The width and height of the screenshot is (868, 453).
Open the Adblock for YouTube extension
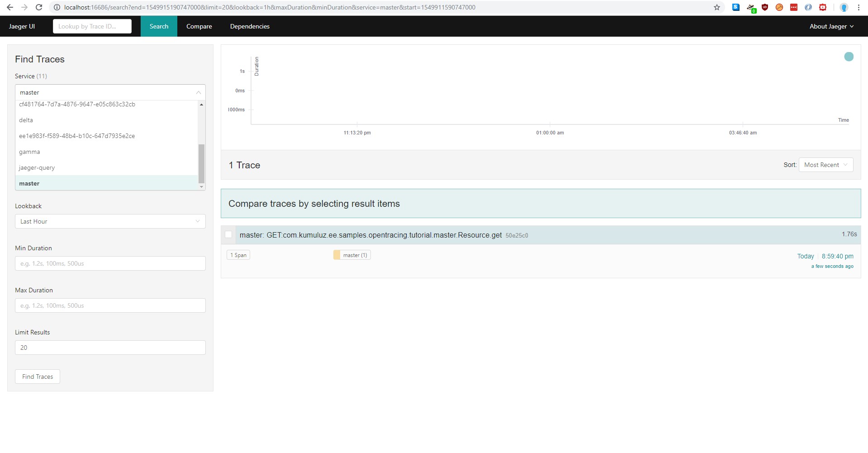tap(823, 7)
